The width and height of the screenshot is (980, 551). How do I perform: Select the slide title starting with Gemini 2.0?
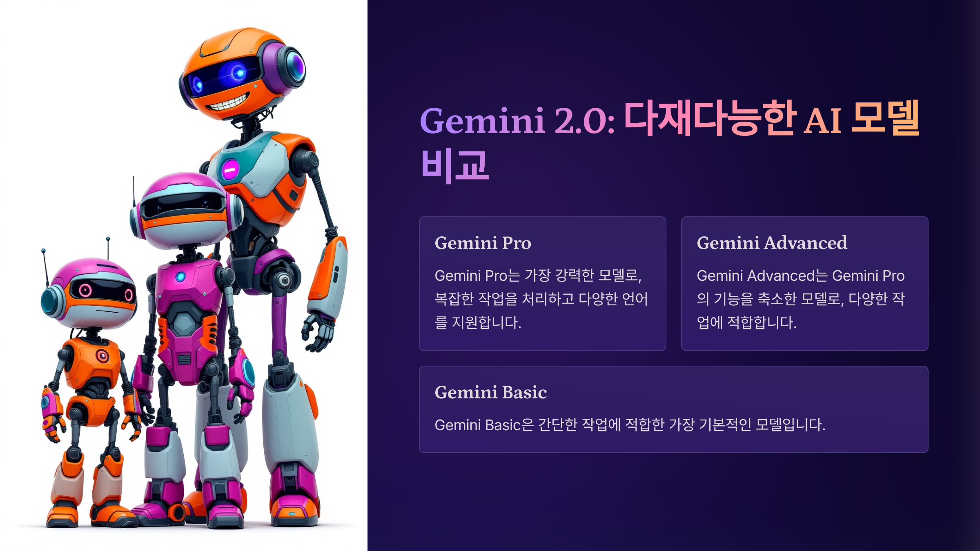pos(670,141)
